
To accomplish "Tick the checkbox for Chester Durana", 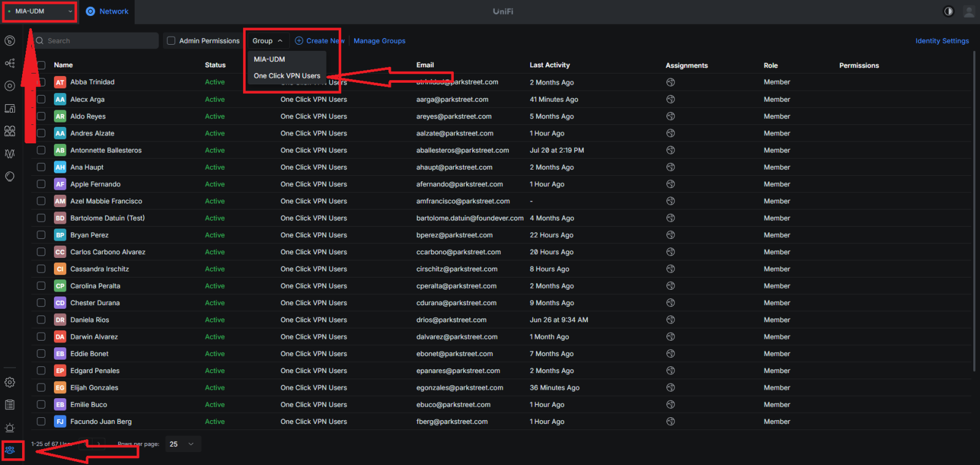I will [x=41, y=303].
